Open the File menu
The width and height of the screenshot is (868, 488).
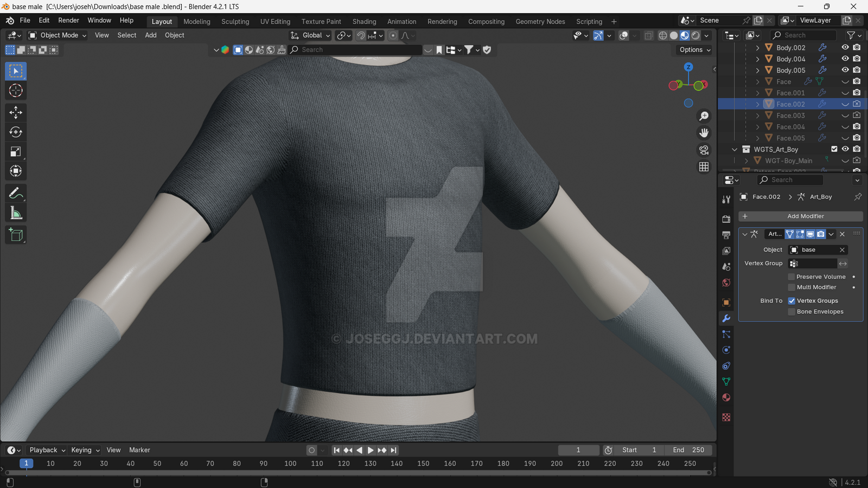pos(25,20)
